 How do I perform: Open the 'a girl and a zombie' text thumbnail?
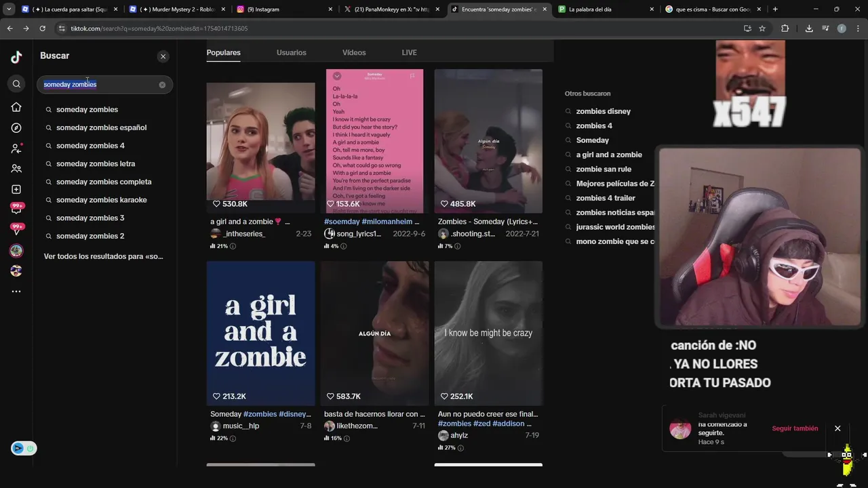pos(260,333)
